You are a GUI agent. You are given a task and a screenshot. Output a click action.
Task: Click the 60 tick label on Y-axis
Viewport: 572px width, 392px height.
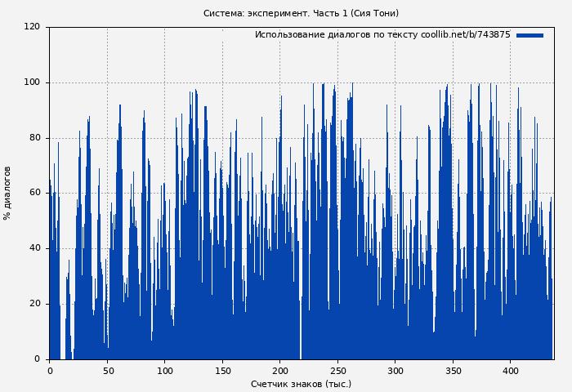click(x=34, y=193)
